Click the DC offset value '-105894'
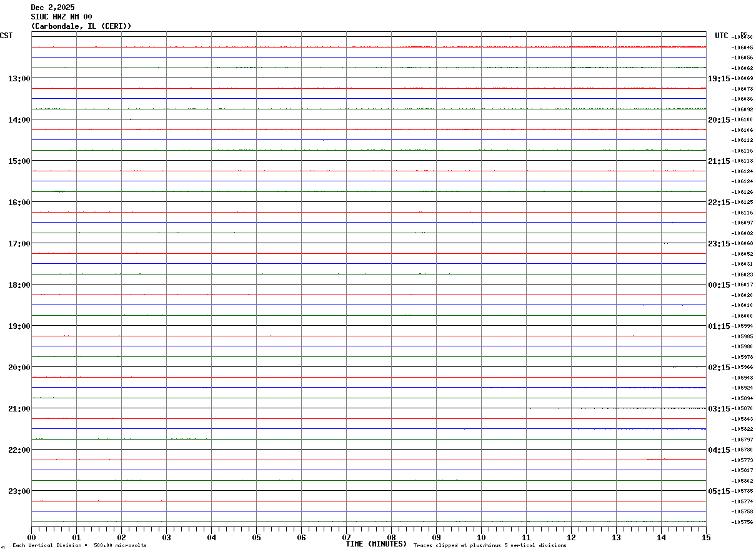756x554 pixels. pos(742,398)
